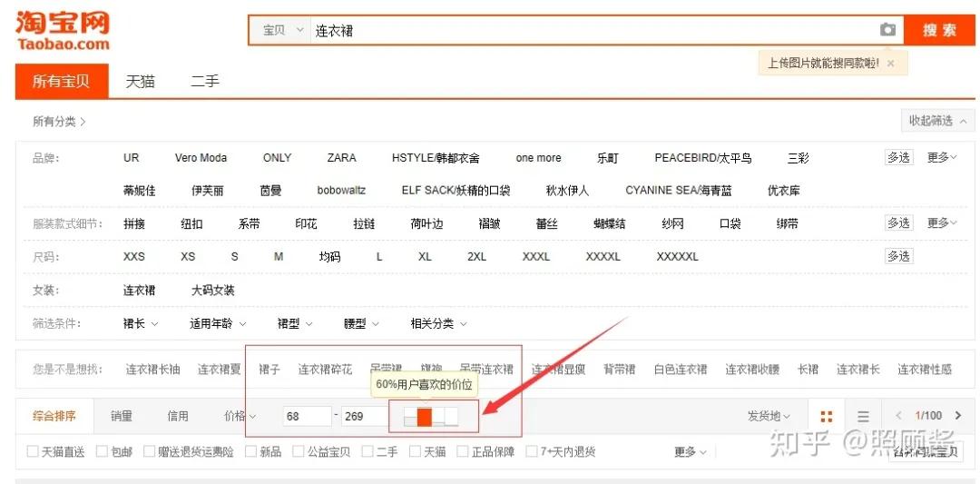This screenshot has height=484, width=980.
Task: Go to next results page arrow
Action: click(x=957, y=416)
